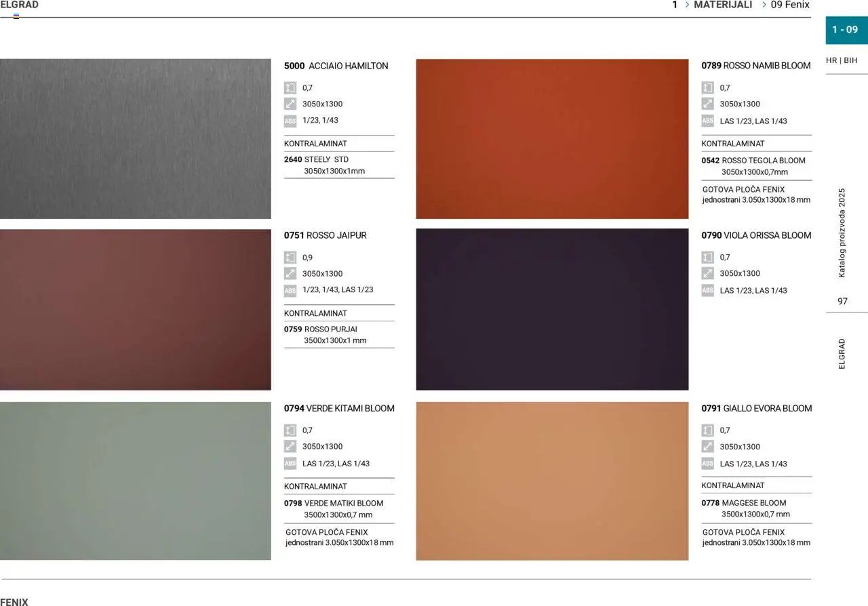868x606 pixels.
Task: Select the 09 Fenix breadcrumb entry
Action: click(789, 5)
